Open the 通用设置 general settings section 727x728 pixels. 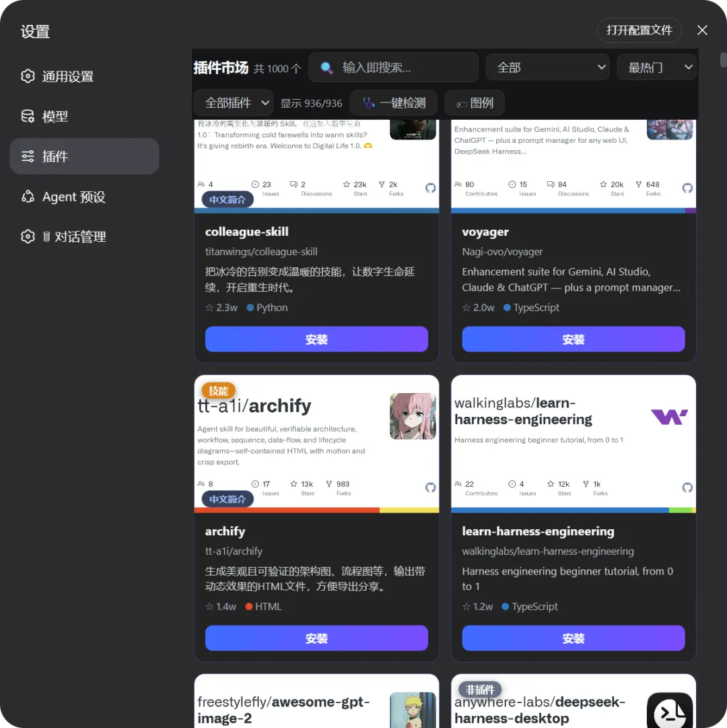(84, 76)
